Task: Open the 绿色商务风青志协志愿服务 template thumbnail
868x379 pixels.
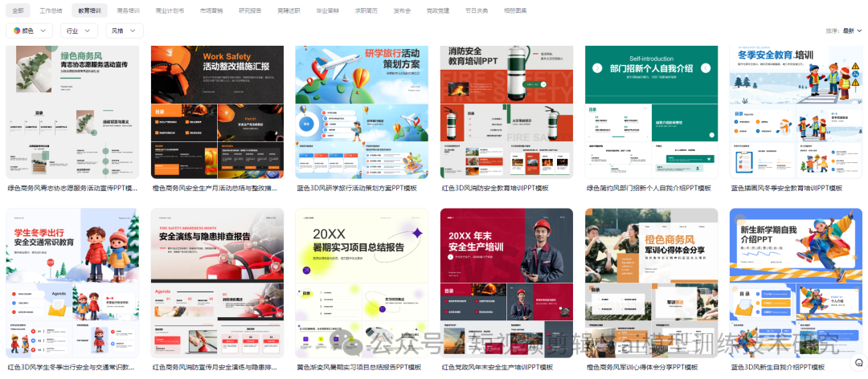Action: [72, 112]
